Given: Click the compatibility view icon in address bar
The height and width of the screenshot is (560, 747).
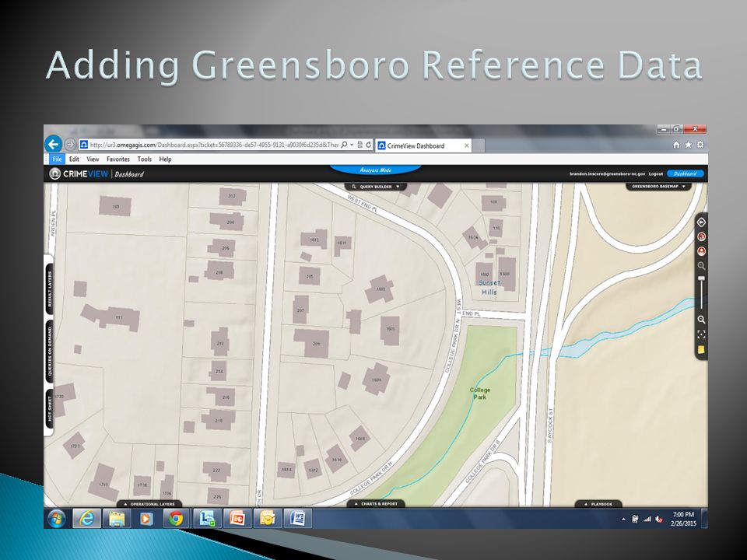Looking at the screenshot, I should pos(360,145).
